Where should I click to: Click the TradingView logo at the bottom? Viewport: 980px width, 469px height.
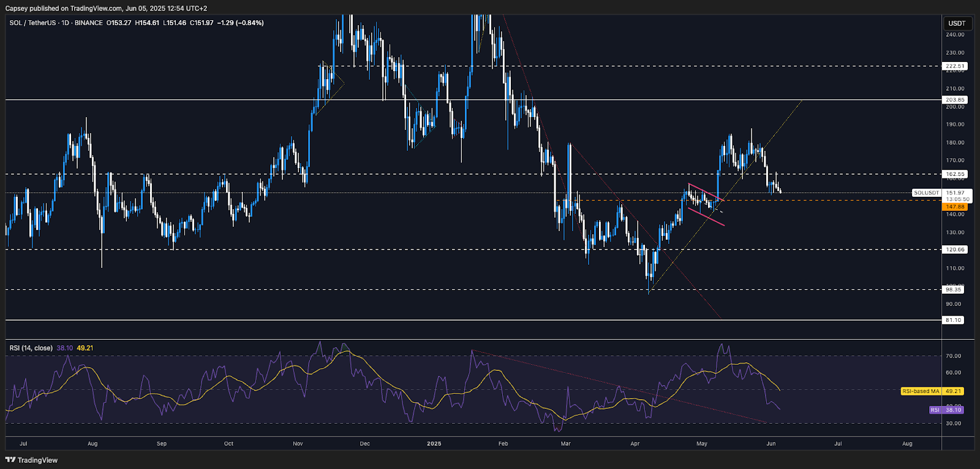point(31,460)
